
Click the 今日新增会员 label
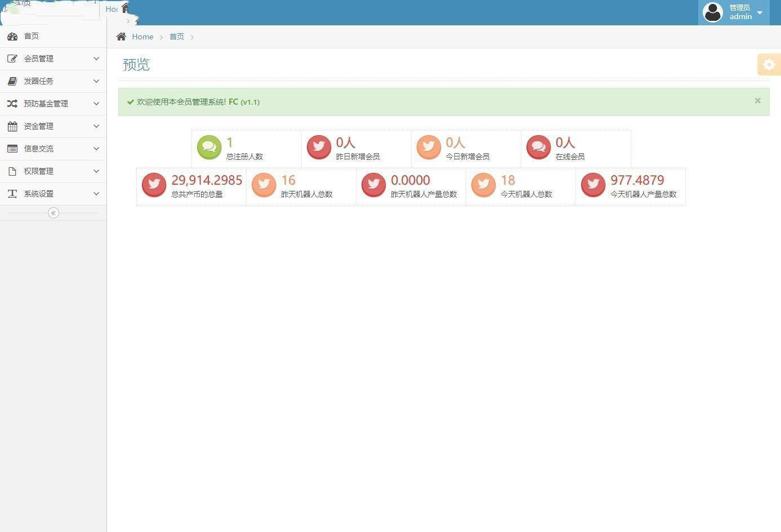tap(467, 157)
